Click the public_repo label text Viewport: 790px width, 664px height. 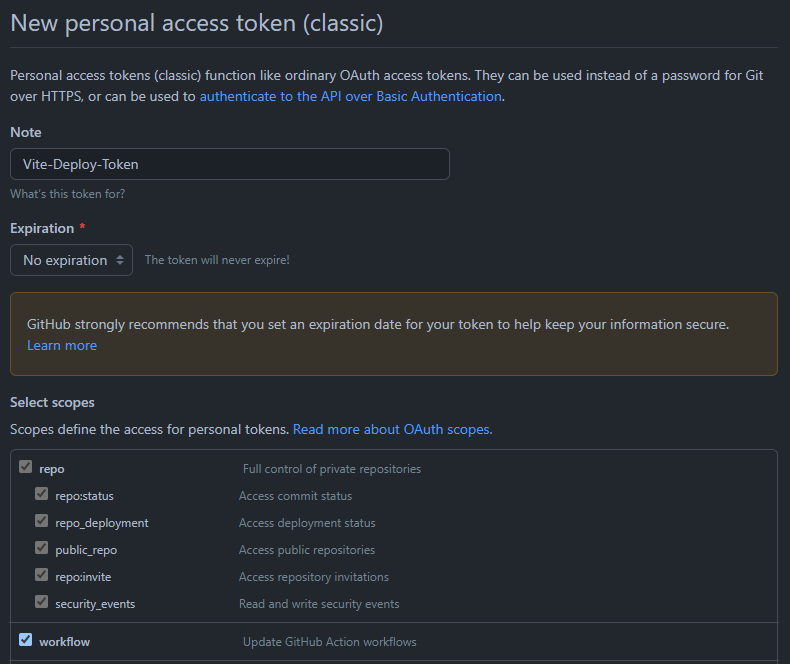pyautogui.click(x=86, y=550)
